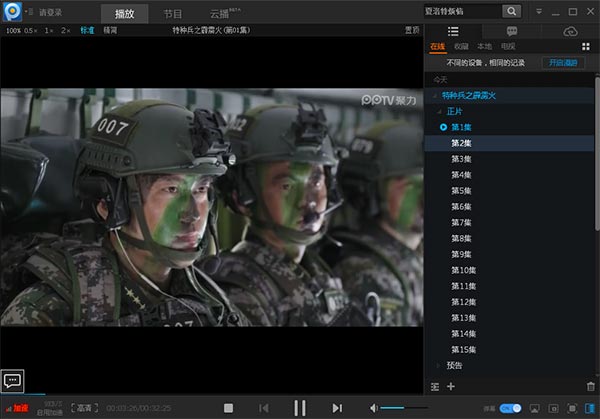
Task: Click the playlist panel scrollbar
Action: [x=597, y=153]
